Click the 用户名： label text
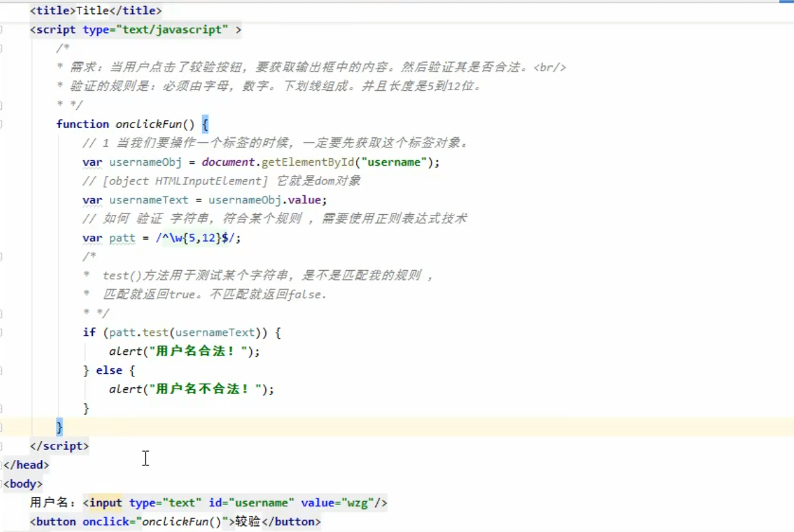Image resolution: width=794 pixels, height=532 pixels. pos(53,502)
